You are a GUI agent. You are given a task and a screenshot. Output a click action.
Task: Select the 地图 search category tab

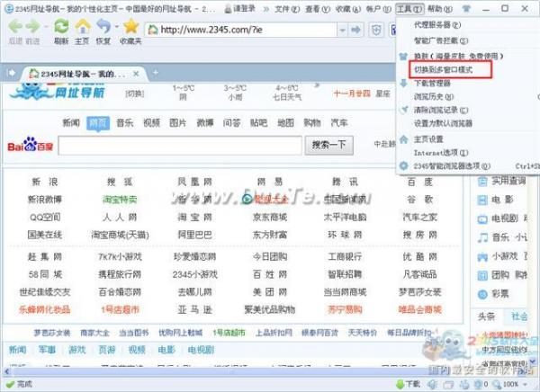click(x=285, y=122)
